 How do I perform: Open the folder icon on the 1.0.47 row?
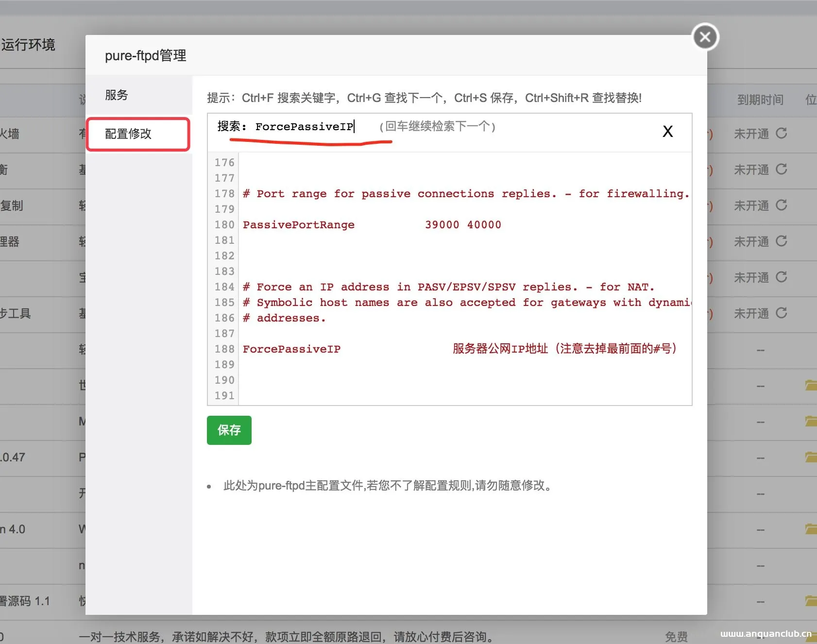pos(810,457)
